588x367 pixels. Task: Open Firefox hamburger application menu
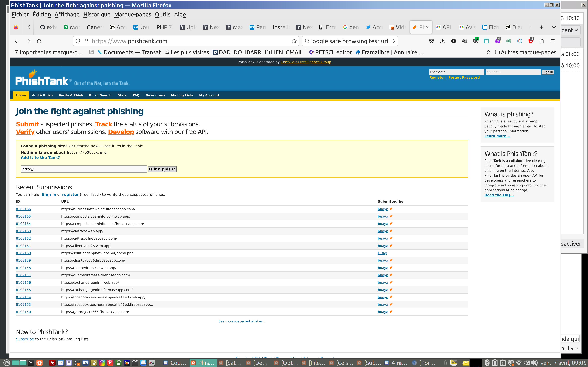pyautogui.click(x=553, y=41)
